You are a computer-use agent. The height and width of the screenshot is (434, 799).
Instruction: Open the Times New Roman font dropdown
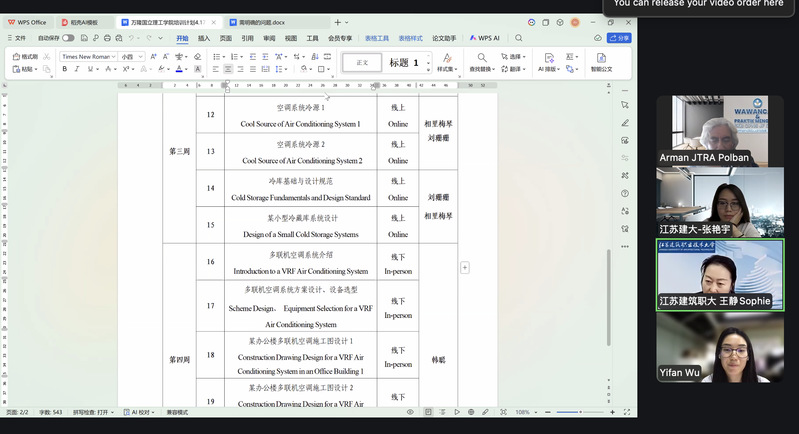[x=89, y=57]
